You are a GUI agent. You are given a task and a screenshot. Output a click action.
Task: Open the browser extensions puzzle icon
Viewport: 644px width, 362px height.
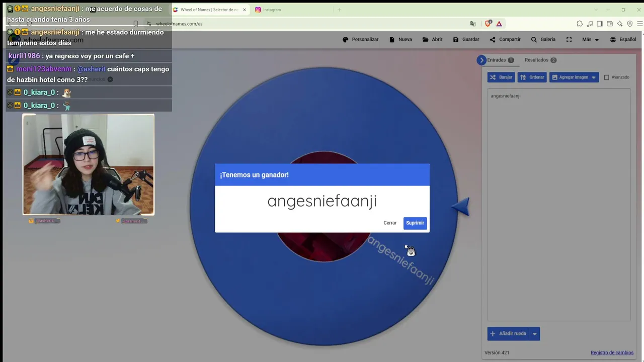(580, 24)
